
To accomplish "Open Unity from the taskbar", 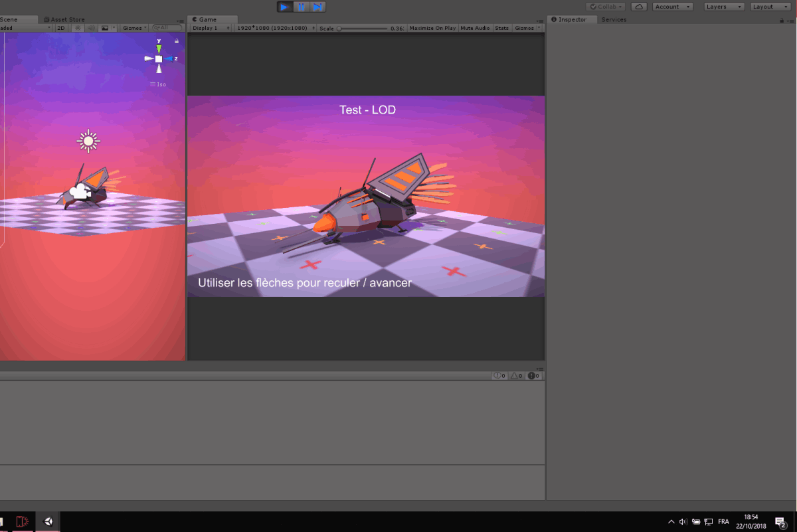I will (48, 522).
